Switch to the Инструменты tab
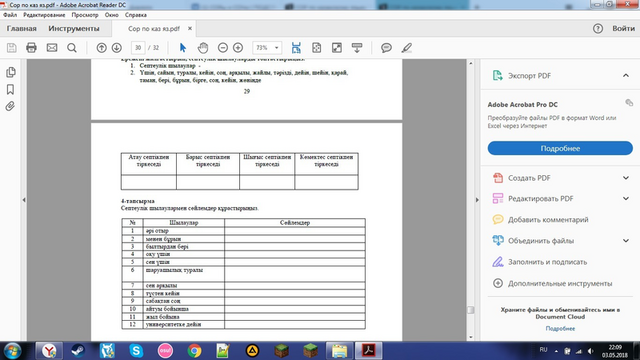This screenshot has width=640, height=360. (74, 29)
